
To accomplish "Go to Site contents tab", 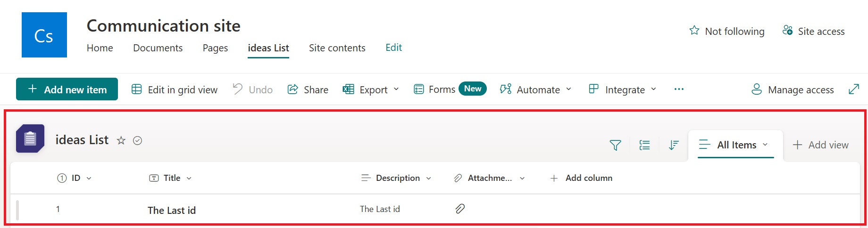I will pyautogui.click(x=337, y=48).
